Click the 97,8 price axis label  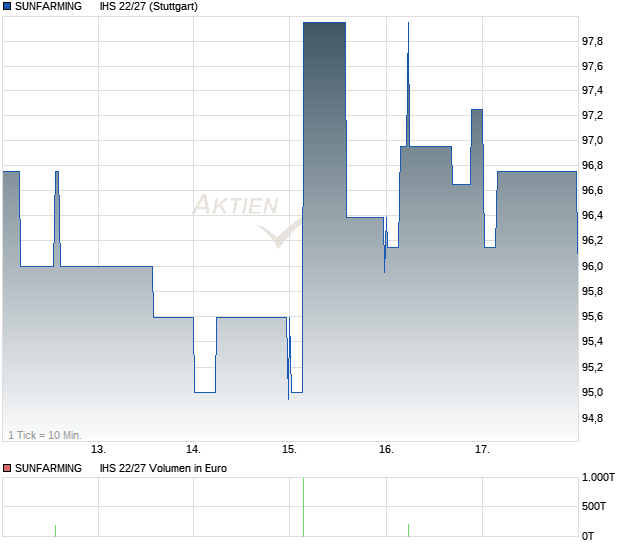point(592,41)
